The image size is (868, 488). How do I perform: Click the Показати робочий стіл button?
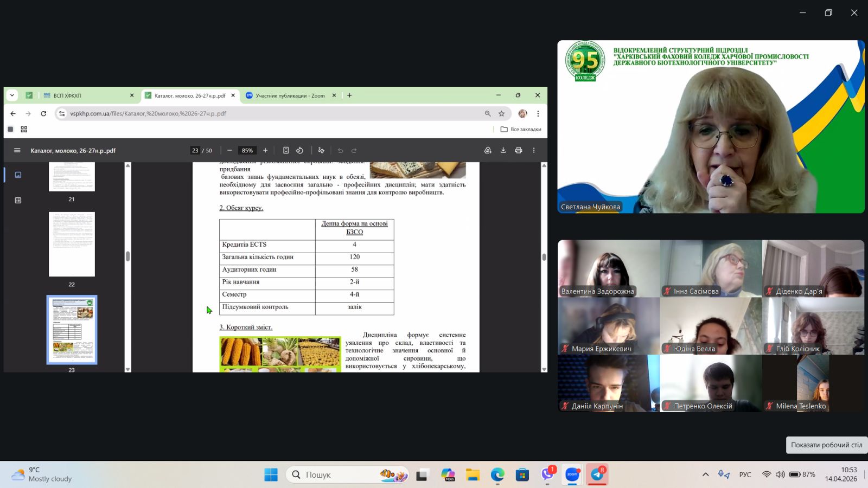point(826,445)
